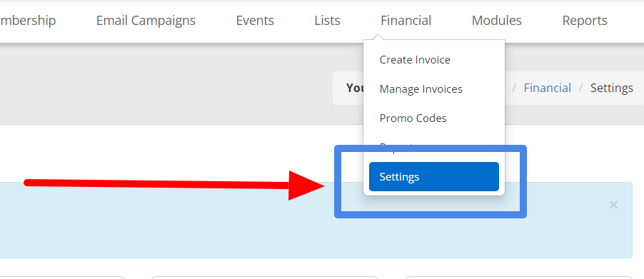The height and width of the screenshot is (279, 644).
Task: Open the Modules menu
Action: click(x=496, y=21)
